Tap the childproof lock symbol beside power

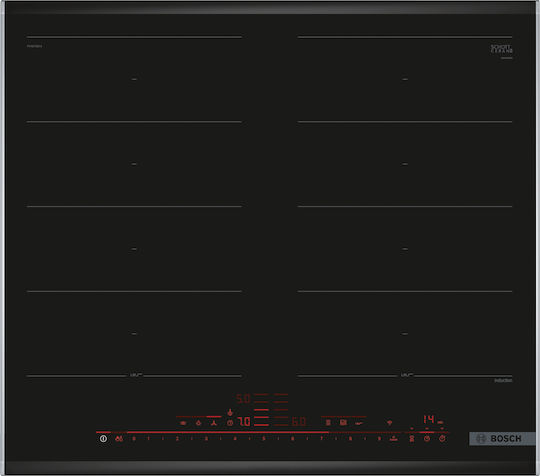[119, 438]
